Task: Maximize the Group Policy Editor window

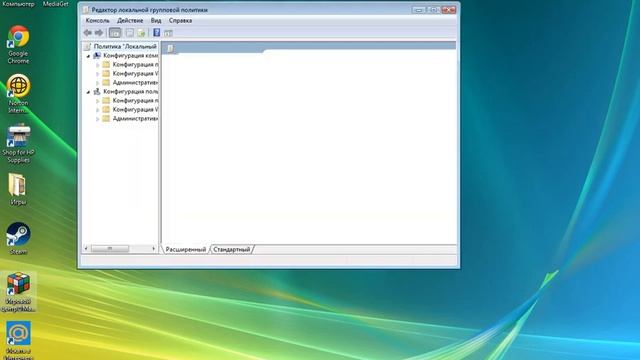Action: [433, 9]
